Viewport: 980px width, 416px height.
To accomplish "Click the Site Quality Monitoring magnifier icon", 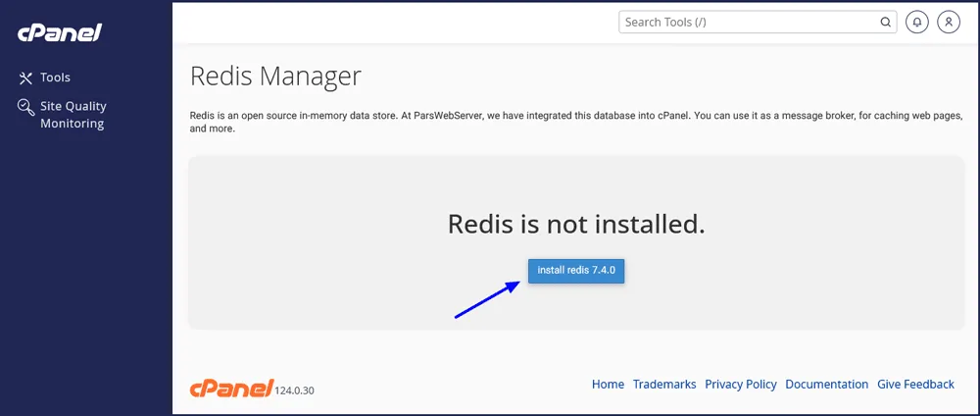I will pos(26,108).
